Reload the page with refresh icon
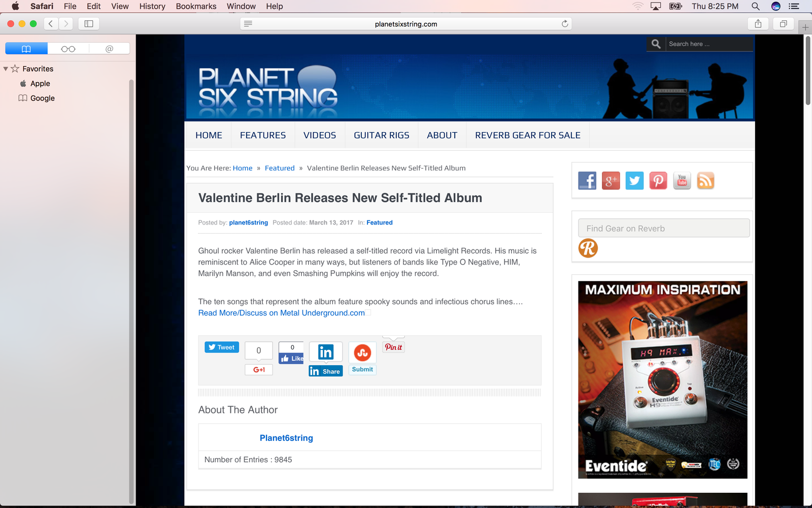 (x=565, y=24)
